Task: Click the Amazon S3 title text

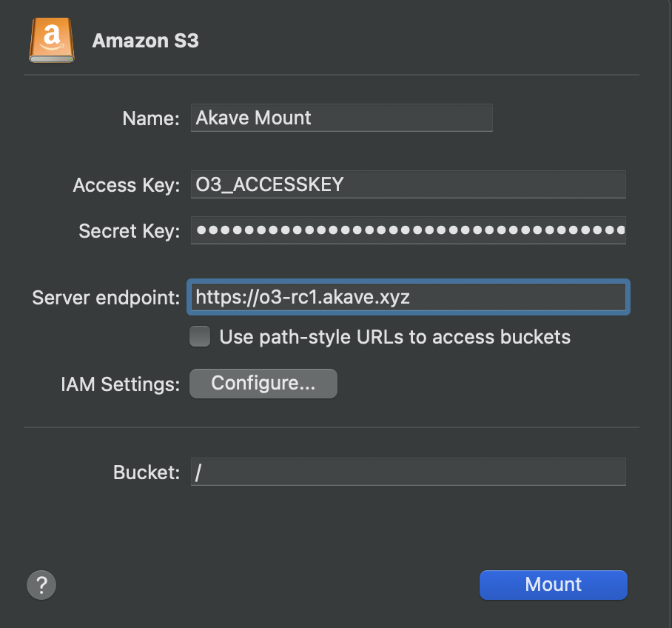Action: [145, 41]
